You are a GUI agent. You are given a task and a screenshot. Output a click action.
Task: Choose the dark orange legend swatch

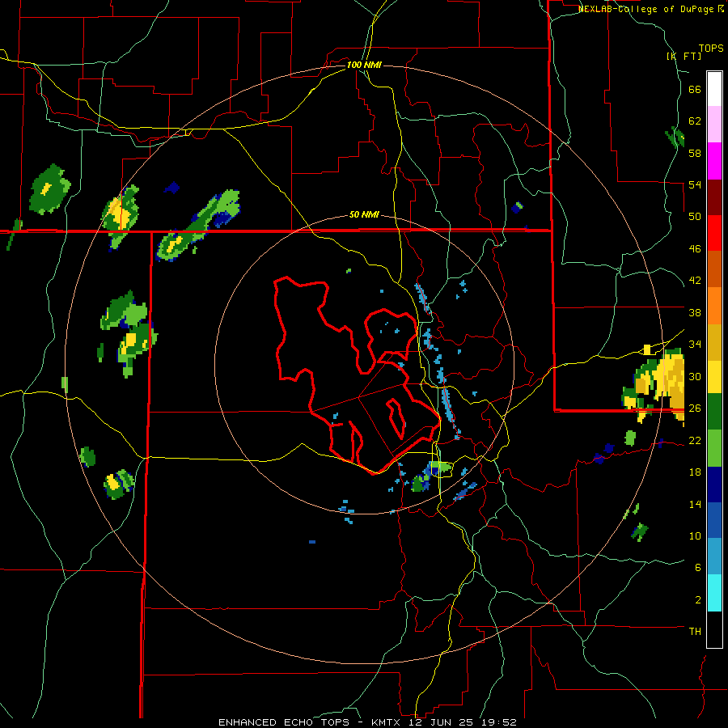pyautogui.click(x=714, y=269)
